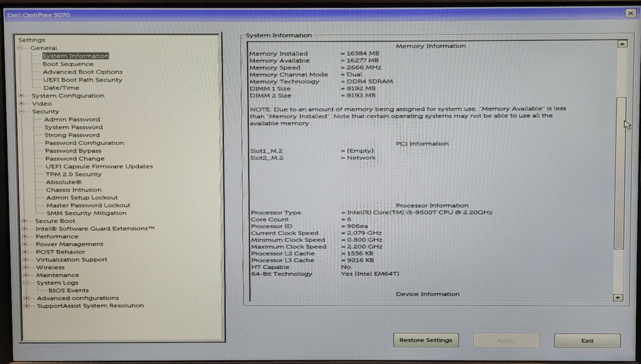Select the Video category
Viewport: 641px width, 364px height.
point(42,103)
